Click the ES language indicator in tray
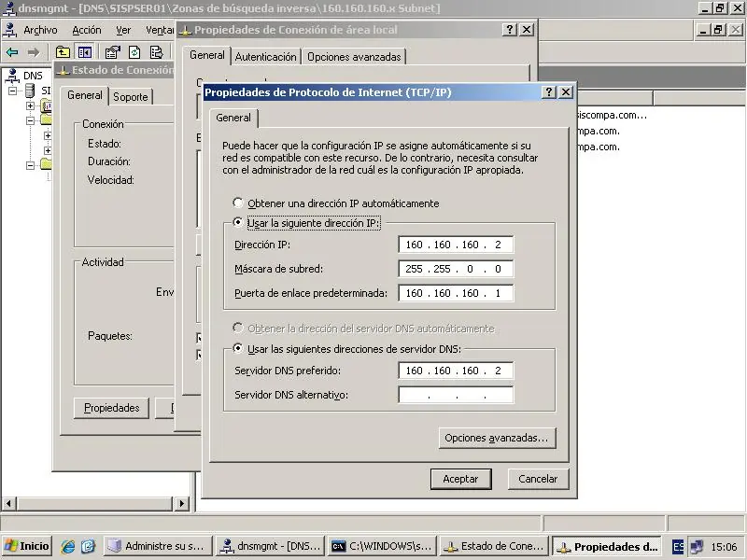747x560 pixels. point(678,546)
